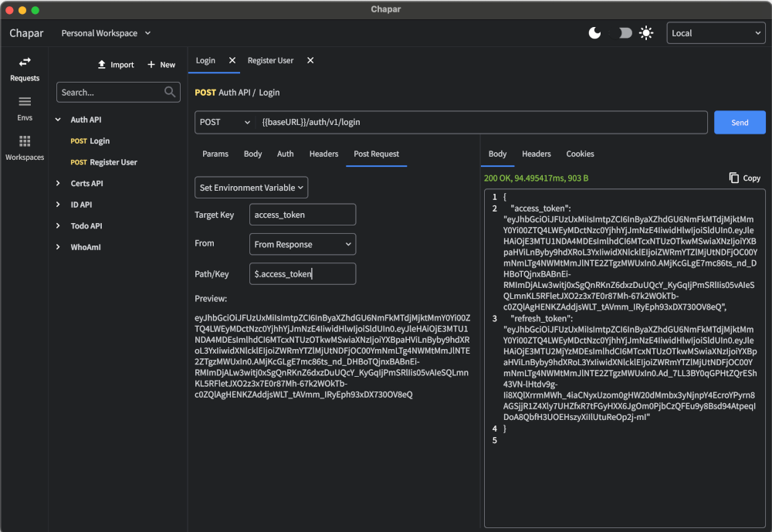Image resolution: width=772 pixels, height=532 pixels.
Task: Click the Path/Key input field
Action: (x=303, y=274)
